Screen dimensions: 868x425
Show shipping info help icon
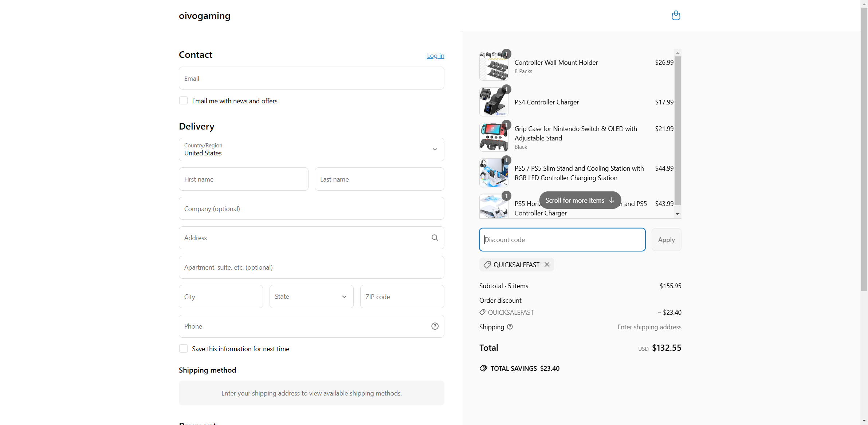click(x=510, y=327)
